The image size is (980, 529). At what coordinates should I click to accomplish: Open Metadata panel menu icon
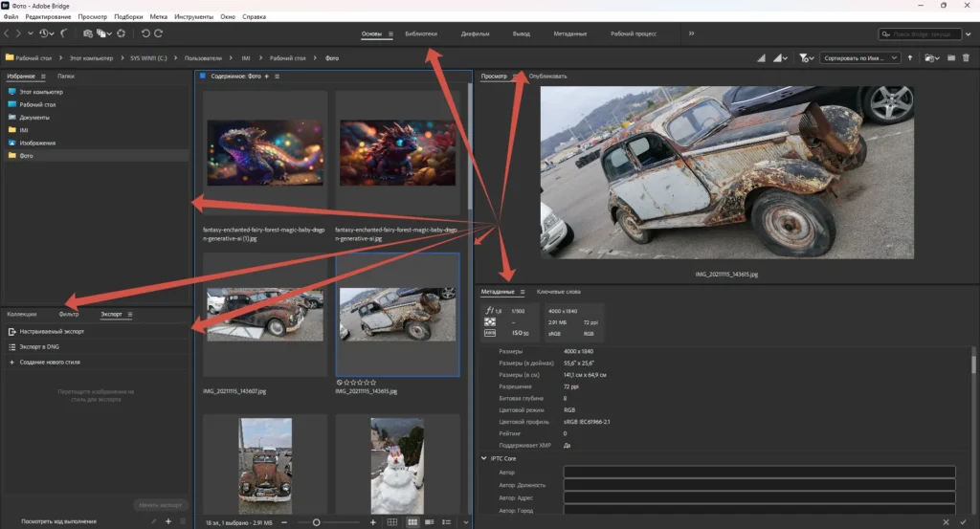[x=523, y=292]
